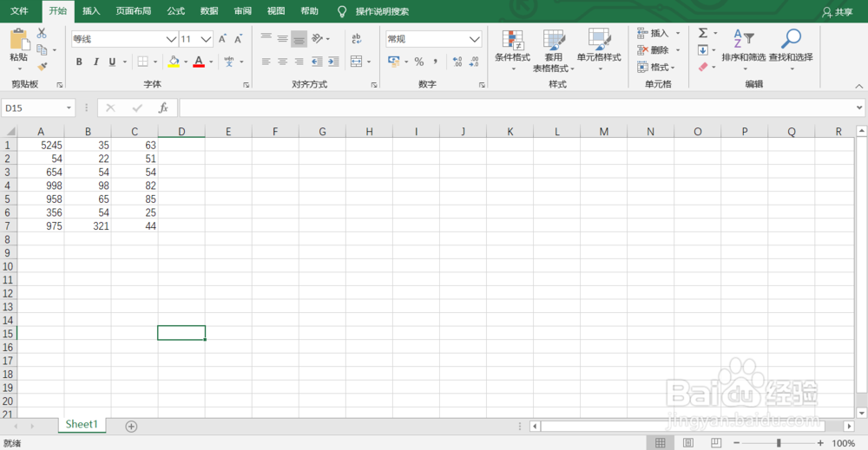Toggle center text alignment

(282, 62)
